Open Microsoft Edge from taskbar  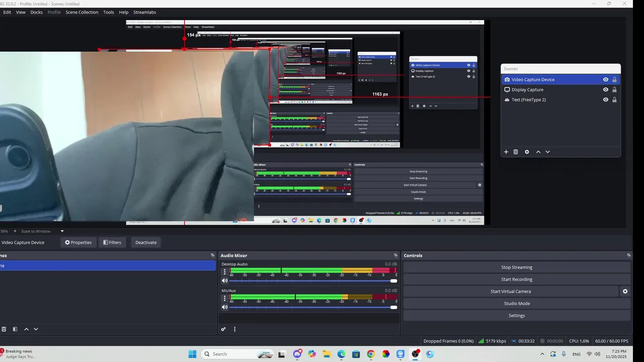point(341,354)
